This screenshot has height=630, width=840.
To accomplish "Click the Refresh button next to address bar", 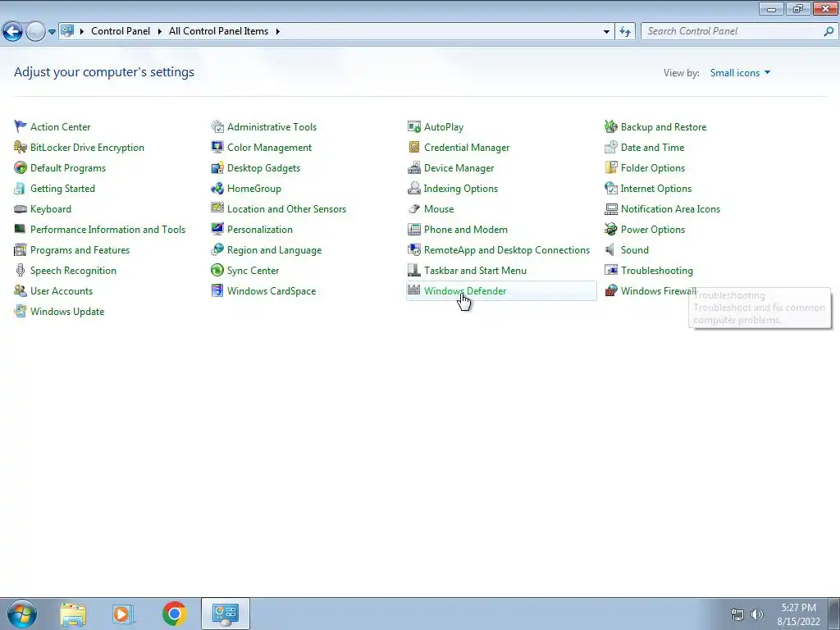I will (624, 31).
